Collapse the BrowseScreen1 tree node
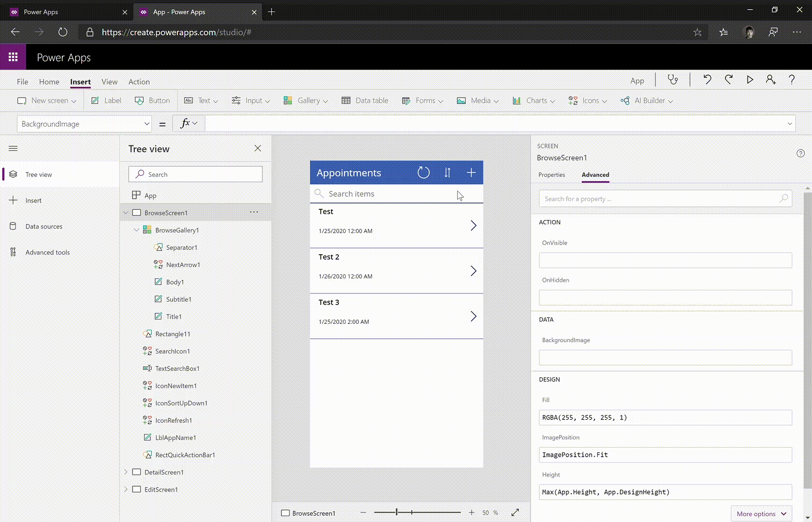 126,213
